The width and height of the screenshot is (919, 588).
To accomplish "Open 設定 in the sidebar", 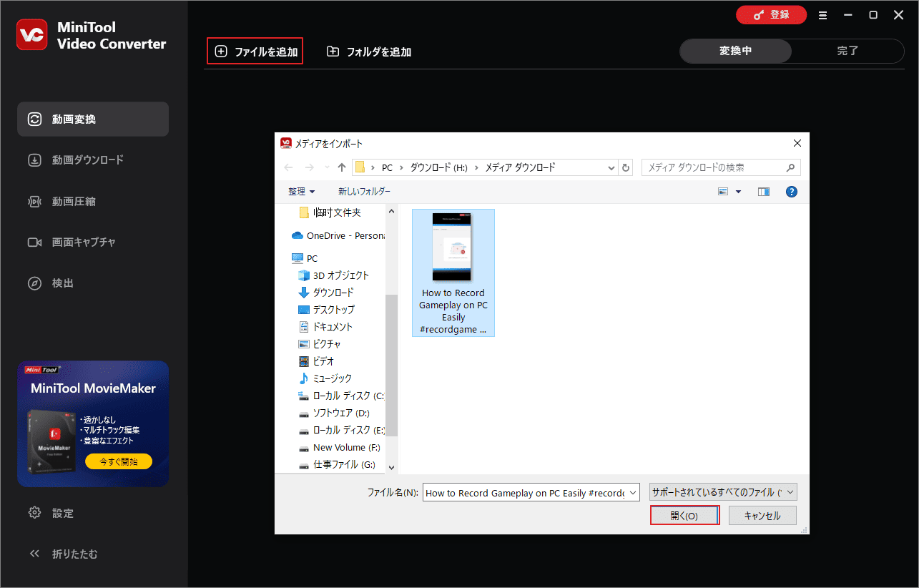I will coord(51,513).
